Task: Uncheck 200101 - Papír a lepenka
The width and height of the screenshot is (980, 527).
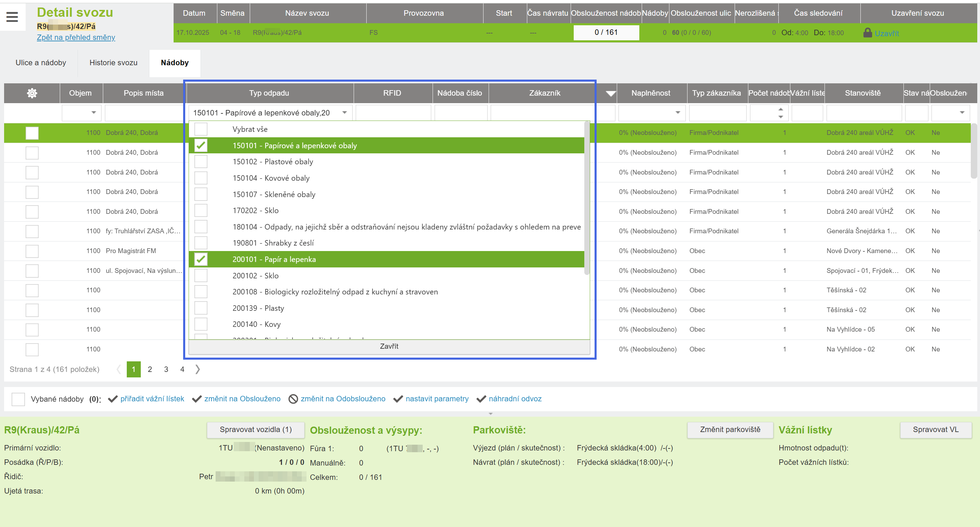Action: pos(201,259)
